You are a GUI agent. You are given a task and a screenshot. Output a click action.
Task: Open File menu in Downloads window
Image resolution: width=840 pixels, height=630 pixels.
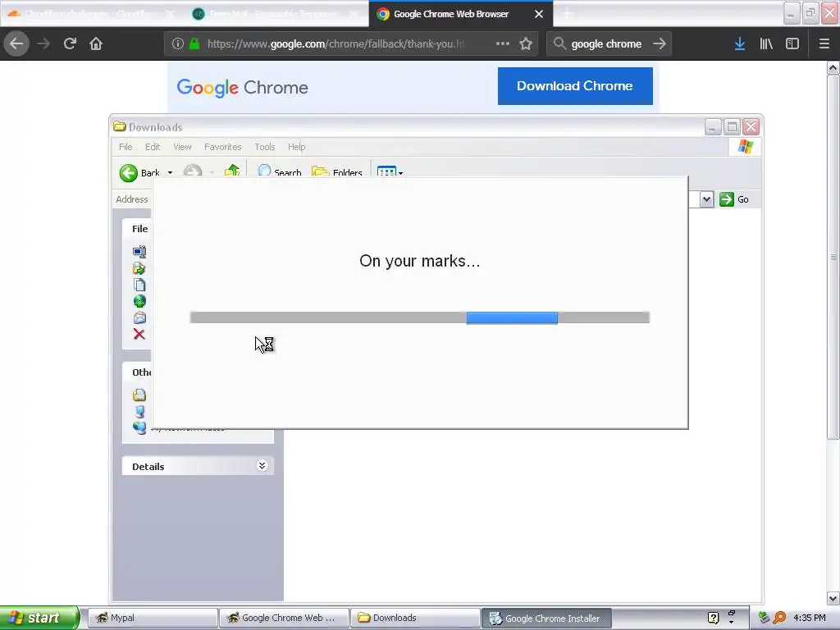pos(126,147)
